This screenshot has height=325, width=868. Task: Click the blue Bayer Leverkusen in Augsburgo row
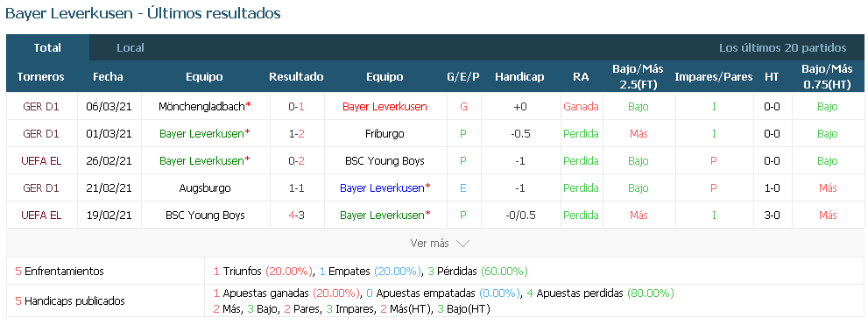[x=382, y=187]
